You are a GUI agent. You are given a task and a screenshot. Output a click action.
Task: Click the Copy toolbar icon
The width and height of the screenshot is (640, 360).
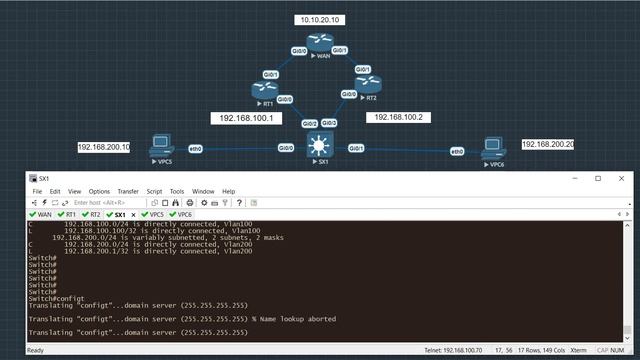(154, 203)
